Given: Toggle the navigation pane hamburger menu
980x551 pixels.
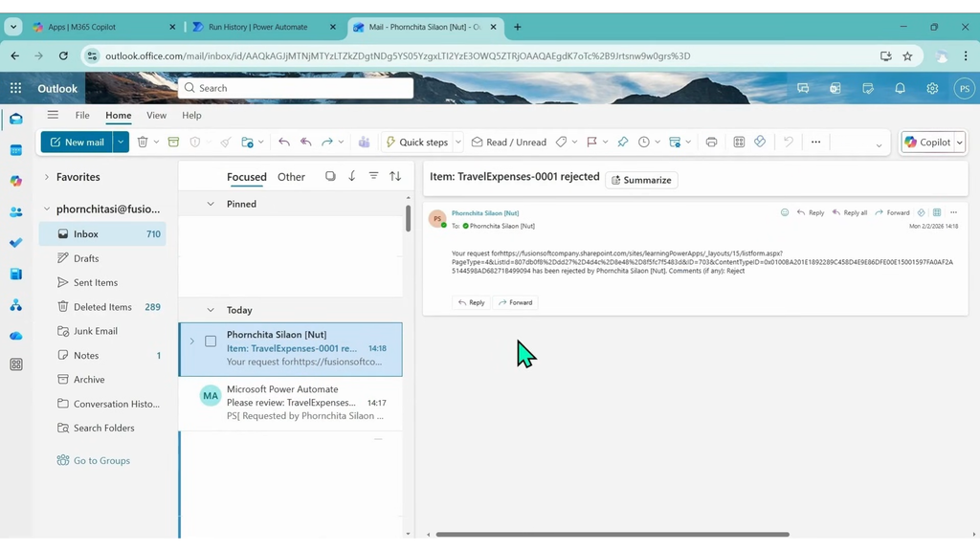Looking at the screenshot, I should tap(53, 115).
